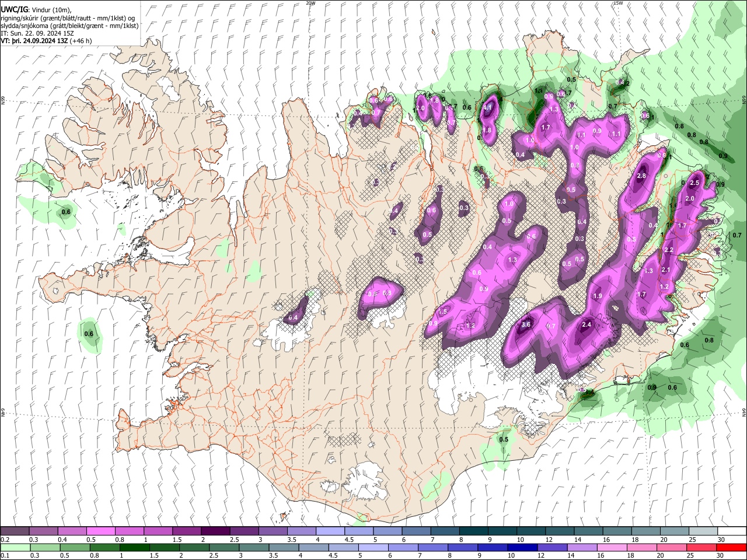Pick the 25 red-pink swatch in the rain legend

[x=701, y=548]
